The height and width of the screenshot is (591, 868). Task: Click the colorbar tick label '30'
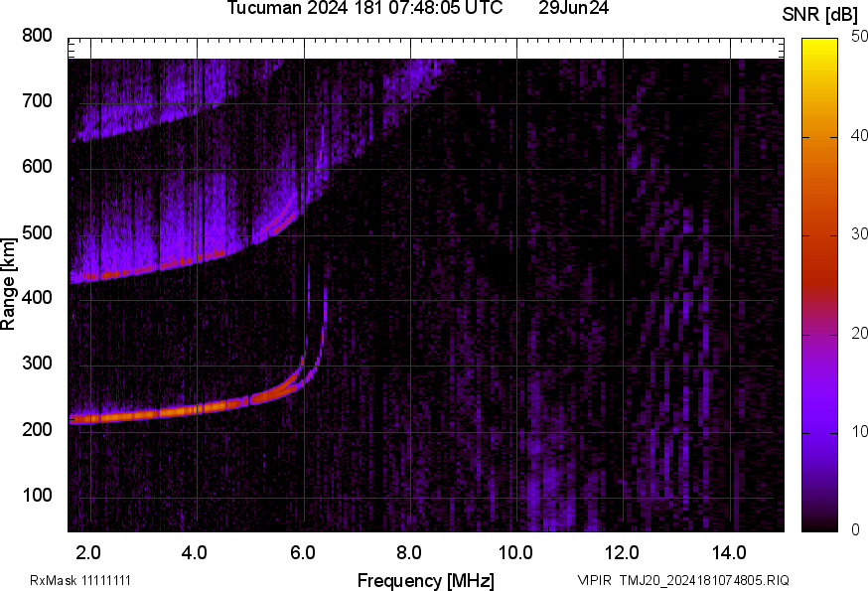pyautogui.click(x=859, y=233)
